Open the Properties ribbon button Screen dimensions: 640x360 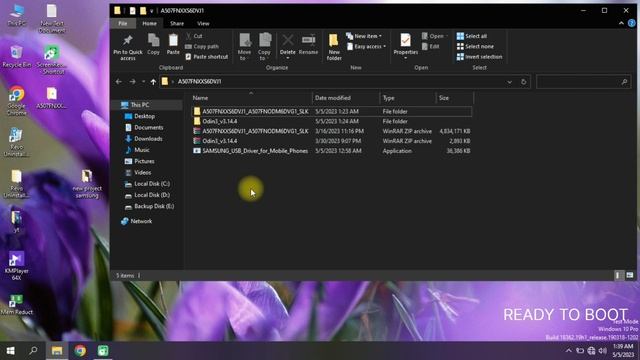(x=405, y=47)
